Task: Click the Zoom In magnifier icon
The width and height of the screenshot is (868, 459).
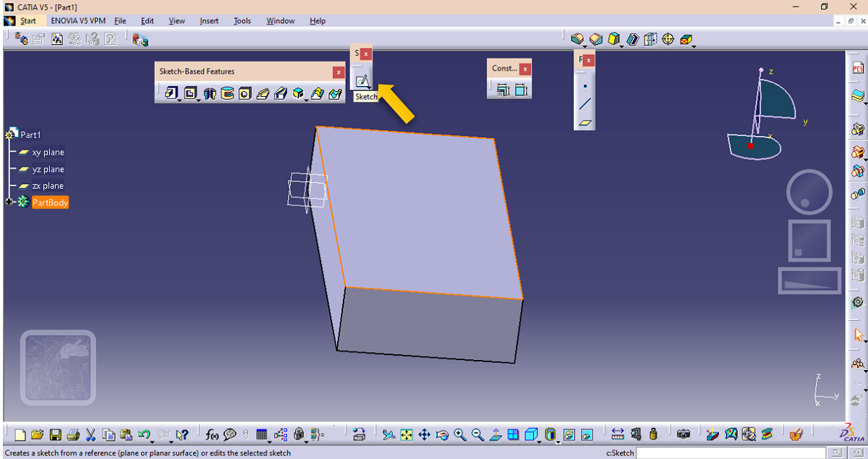Action: [x=460, y=434]
